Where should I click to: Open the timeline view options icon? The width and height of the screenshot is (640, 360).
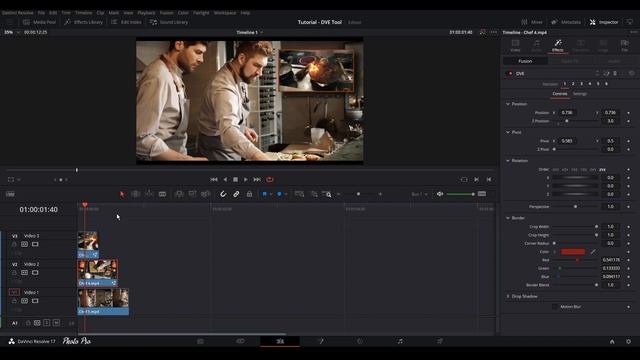[x=10, y=194]
